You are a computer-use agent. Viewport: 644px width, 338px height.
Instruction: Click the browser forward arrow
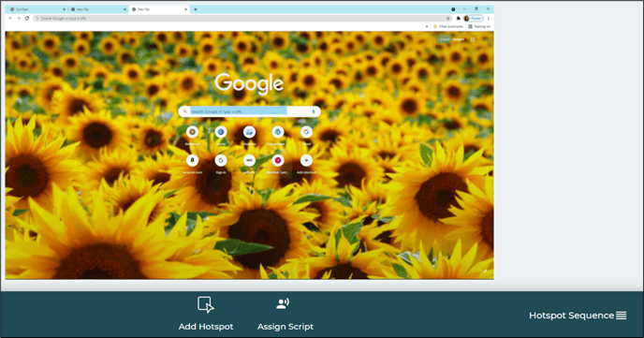(19, 18)
